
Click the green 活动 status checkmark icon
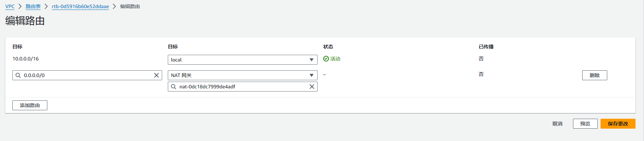click(326, 59)
